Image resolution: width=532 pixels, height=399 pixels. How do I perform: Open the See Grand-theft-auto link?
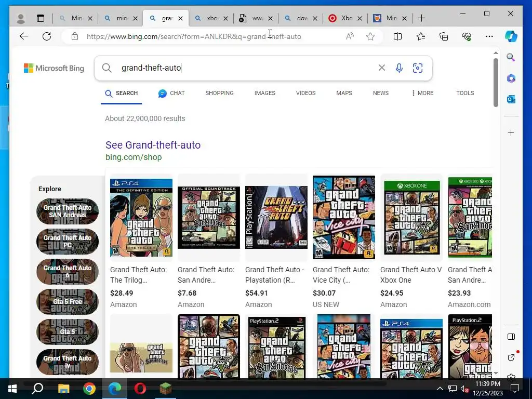pos(153,145)
